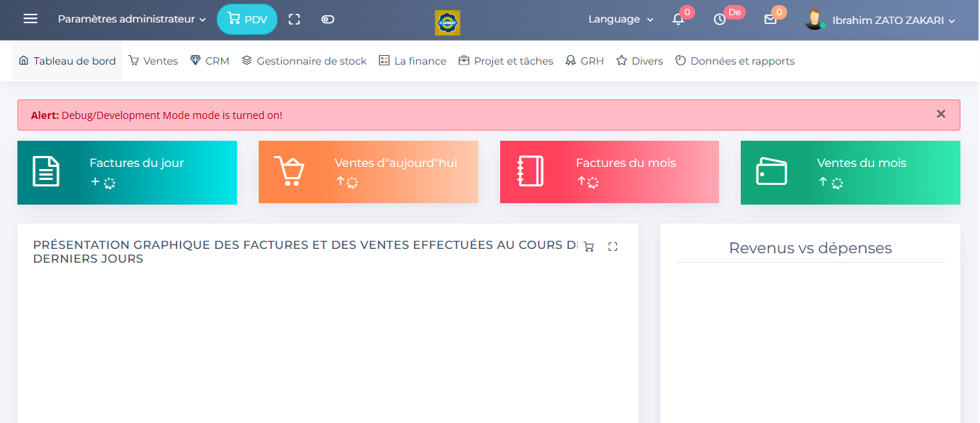Open the hamburger sidebar menu
The height and width of the screenshot is (423, 980).
point(30,19)
